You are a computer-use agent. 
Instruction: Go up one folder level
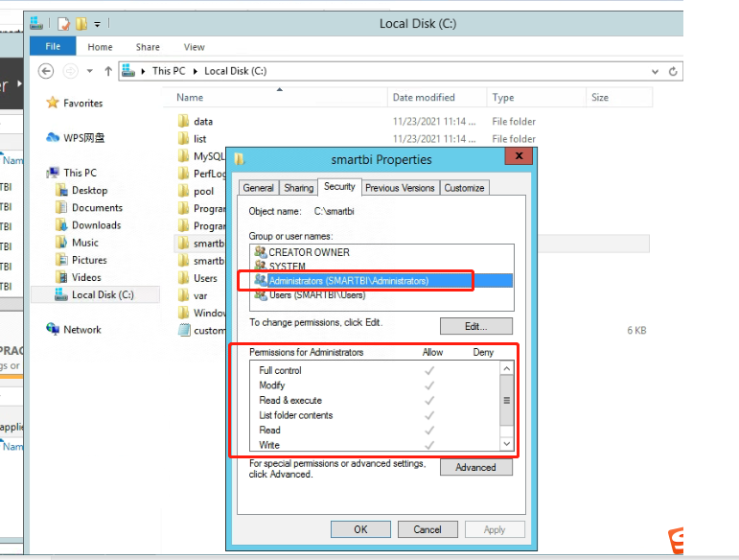(x=108, y=71)
